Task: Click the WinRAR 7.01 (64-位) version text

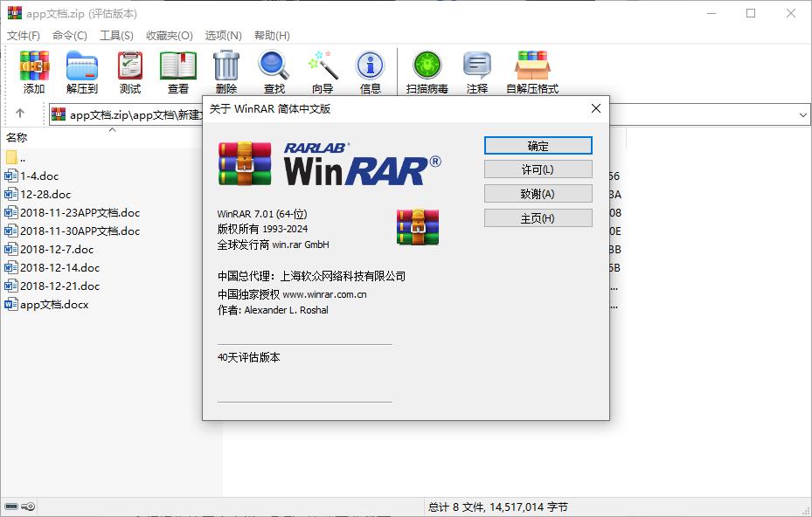Action: click(262, 214)
